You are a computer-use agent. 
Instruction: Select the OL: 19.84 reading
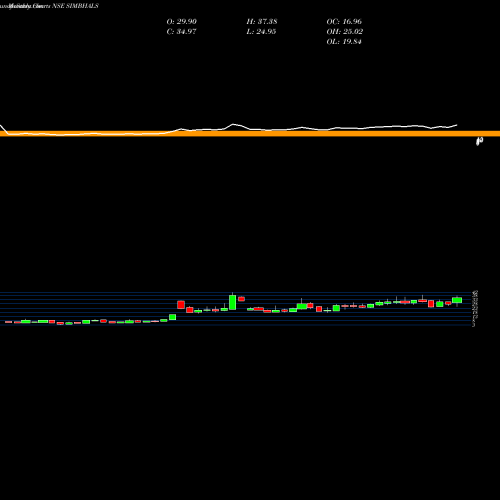point(344,42)
